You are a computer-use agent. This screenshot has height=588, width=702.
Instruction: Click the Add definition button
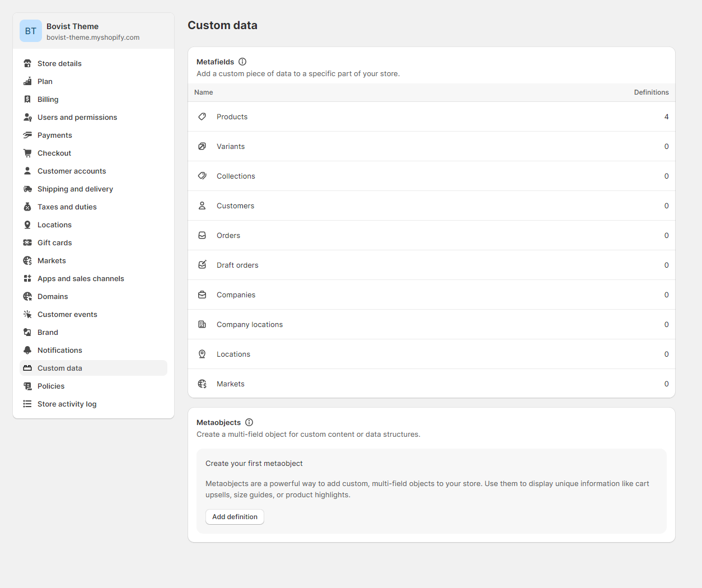pyautogui.click(x=235, y=516)
